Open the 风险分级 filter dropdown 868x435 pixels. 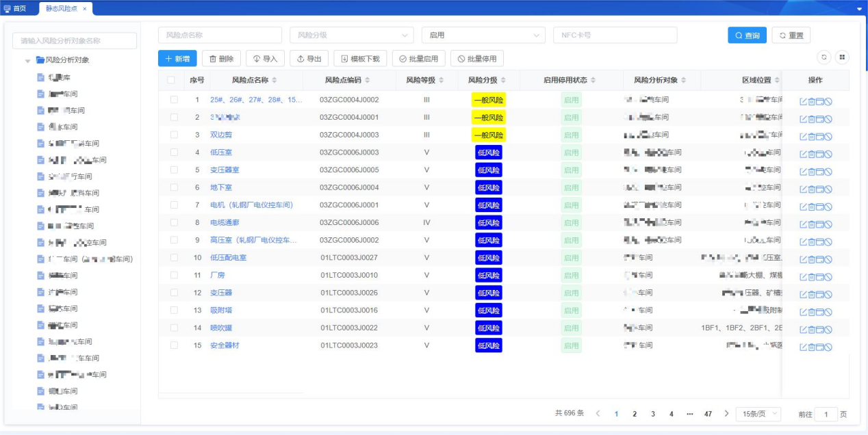(351, 36)
